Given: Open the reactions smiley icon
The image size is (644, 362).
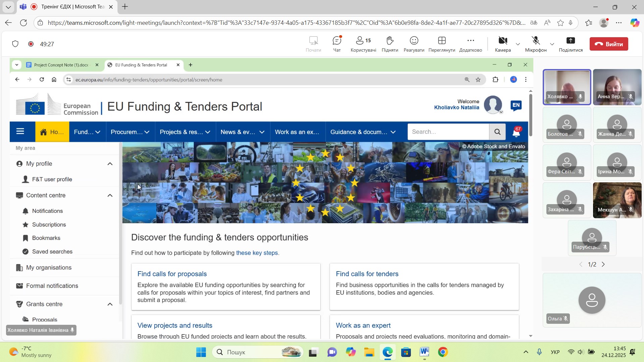Looking at the screenshot, I should pos(414,44).
